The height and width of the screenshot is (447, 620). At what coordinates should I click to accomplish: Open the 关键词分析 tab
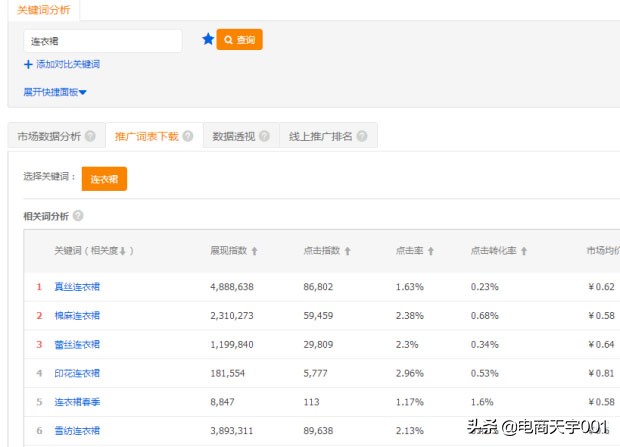[x=43, y=10]
